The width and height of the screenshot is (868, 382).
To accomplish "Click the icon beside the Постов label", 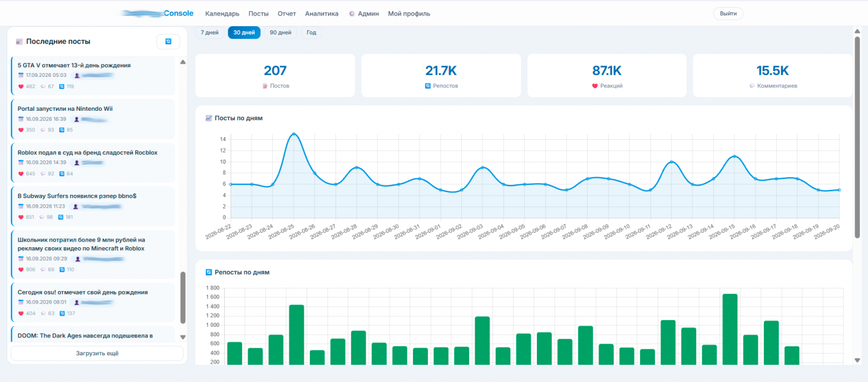I will click(x=265, y=86).
